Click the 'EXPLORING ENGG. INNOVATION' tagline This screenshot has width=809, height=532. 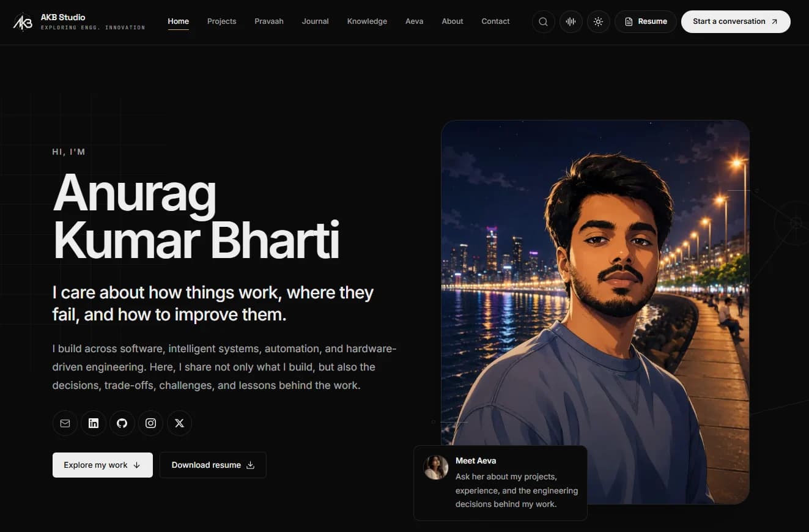(x=93, y=28)
